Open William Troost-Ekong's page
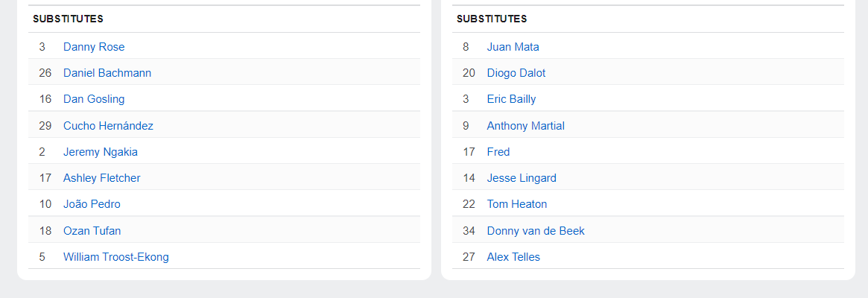This screenshot has width=868, height=298. coord(116,257)
